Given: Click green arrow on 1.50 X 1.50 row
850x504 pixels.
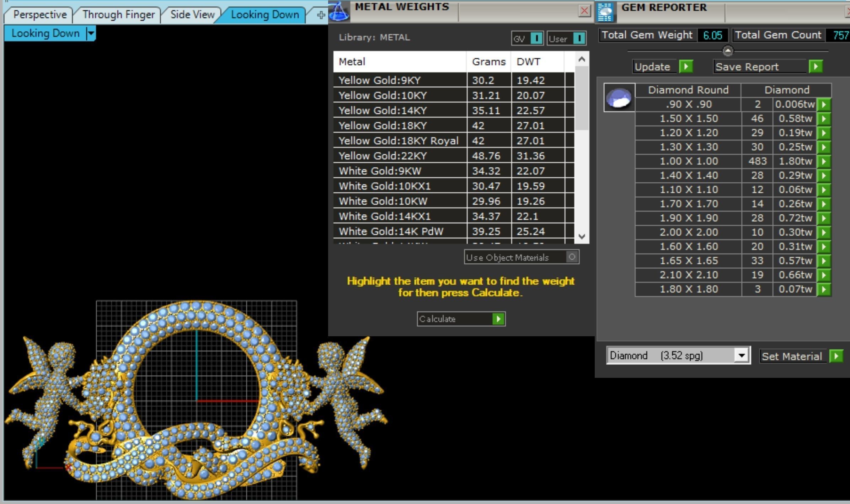Looking at the screenshot, I should 824,119.
